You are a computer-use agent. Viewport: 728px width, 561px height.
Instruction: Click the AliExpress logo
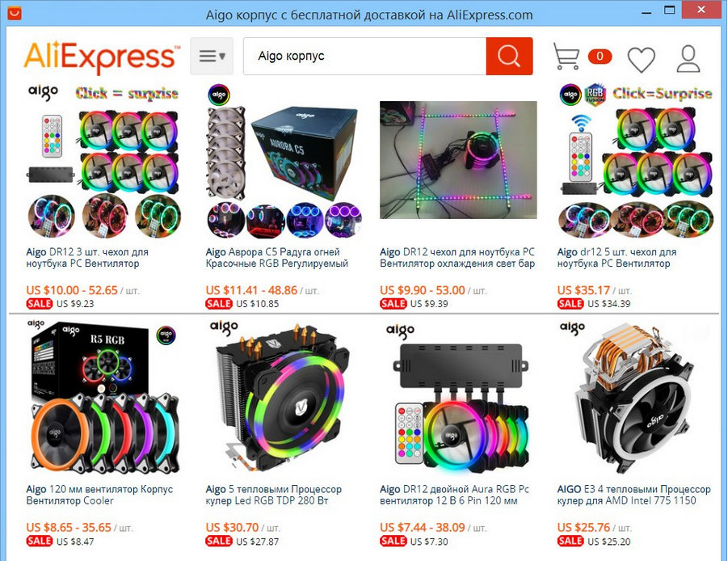[102, 57]
